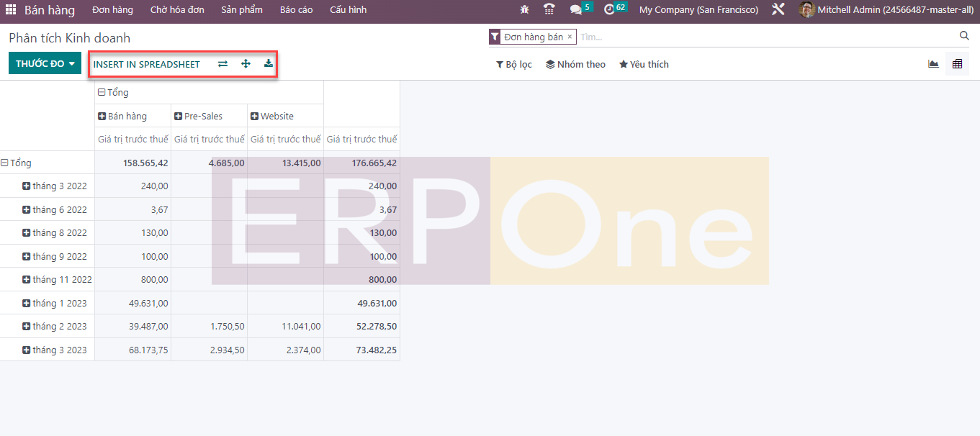Open the Nhóm theo dropdown
This screenshot has width=980, height=436.
(575, 65)
